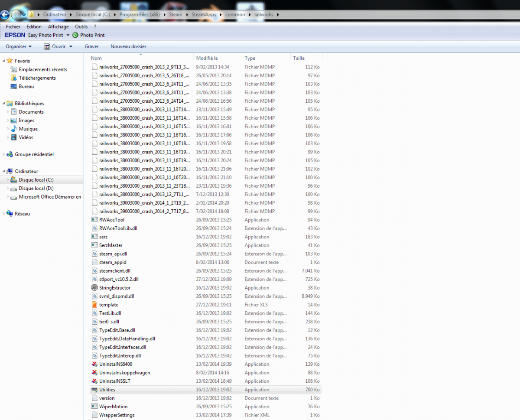The height and width of the screenshot is (420, 520).
Task: Click the Favoris star icon
Action: pos(10,61)
